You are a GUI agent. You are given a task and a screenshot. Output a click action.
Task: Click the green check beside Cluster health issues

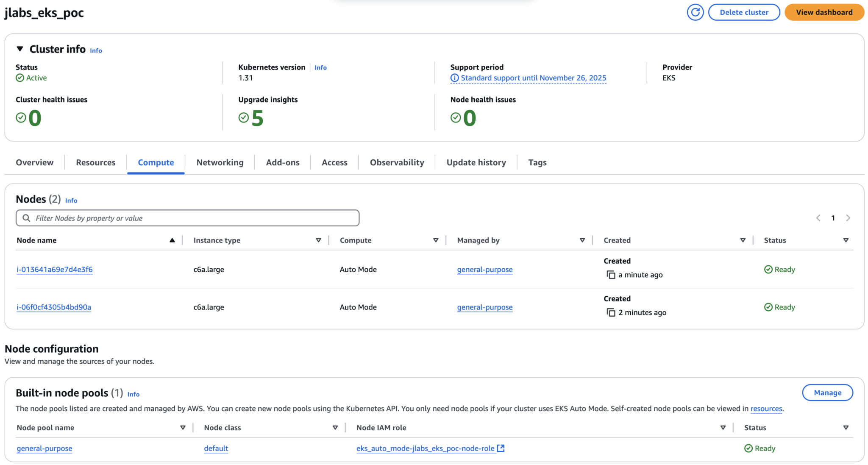[x=21, y=117]
